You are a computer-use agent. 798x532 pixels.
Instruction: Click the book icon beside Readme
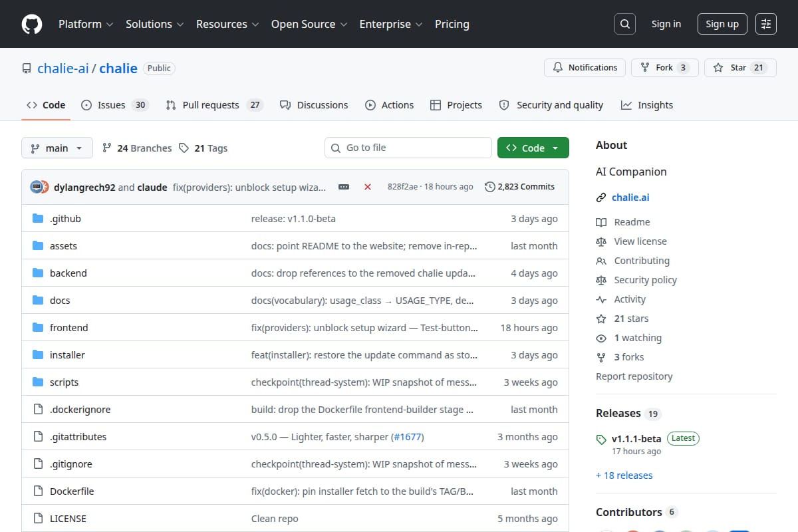tap(601, 222)
